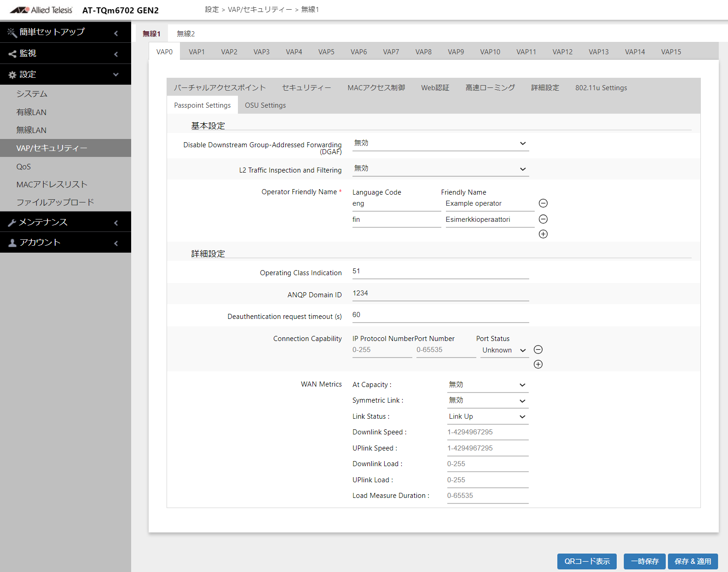Open ファイルアップロード in sidebar
The width and height of the screenshot is (728, 572).
65,202
